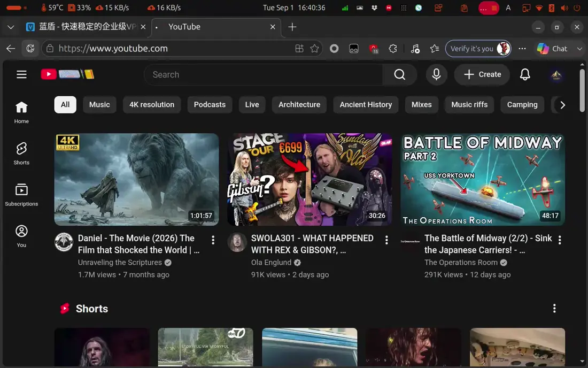
Task: Open Daniel - The Movie video title
Action: [139, 244]
